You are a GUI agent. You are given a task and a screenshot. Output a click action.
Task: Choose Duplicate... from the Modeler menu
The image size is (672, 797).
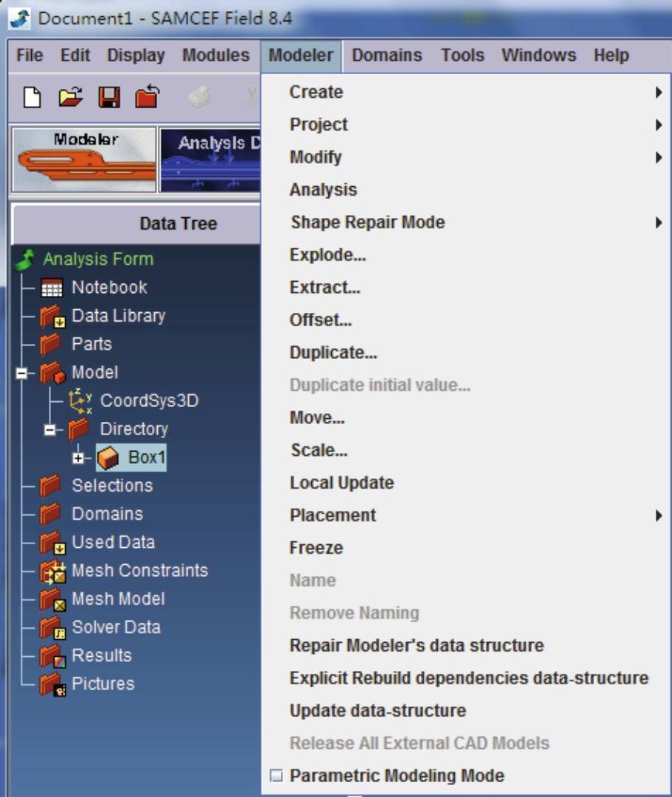coord(333,353)
